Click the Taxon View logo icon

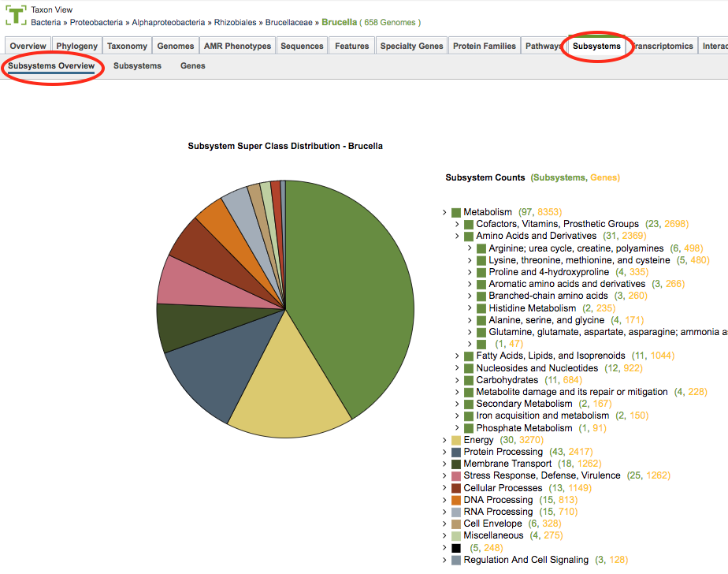pos(16,15)
